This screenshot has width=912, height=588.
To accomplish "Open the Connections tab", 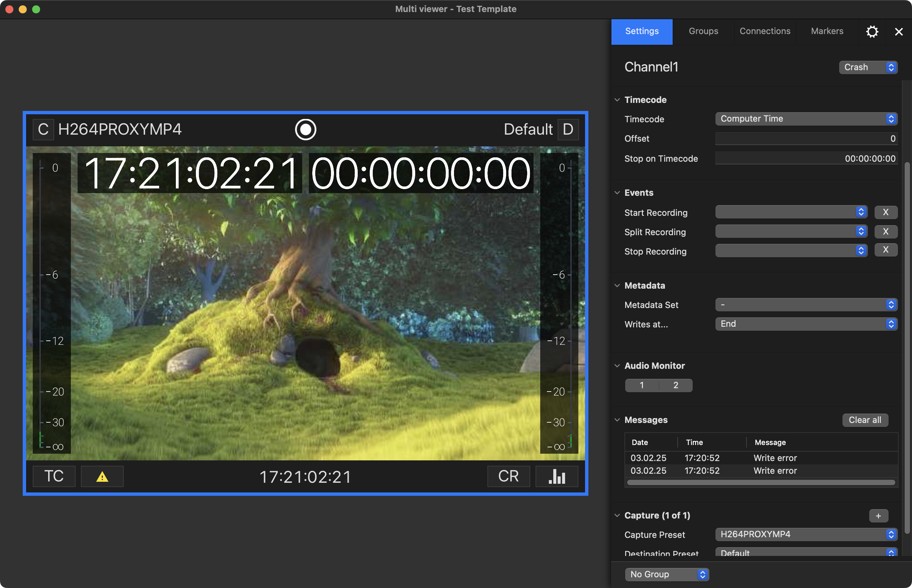I will (765, 31).
